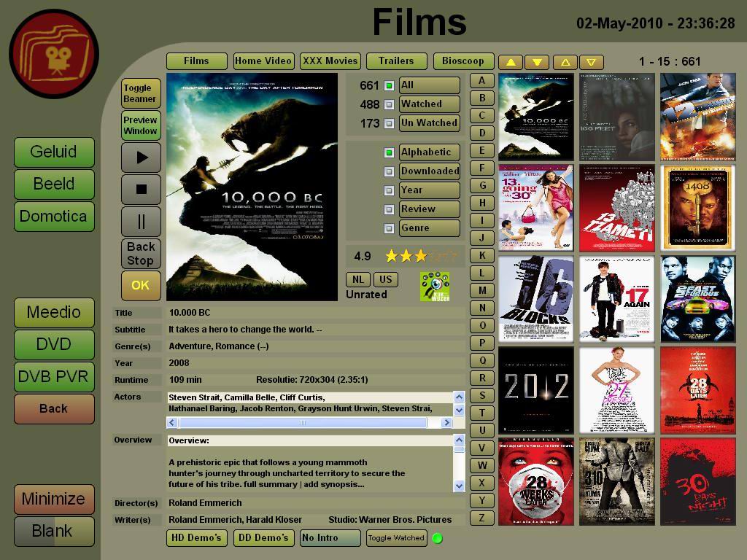Select the Alphabetic sort checkbox

pos(390,152)
